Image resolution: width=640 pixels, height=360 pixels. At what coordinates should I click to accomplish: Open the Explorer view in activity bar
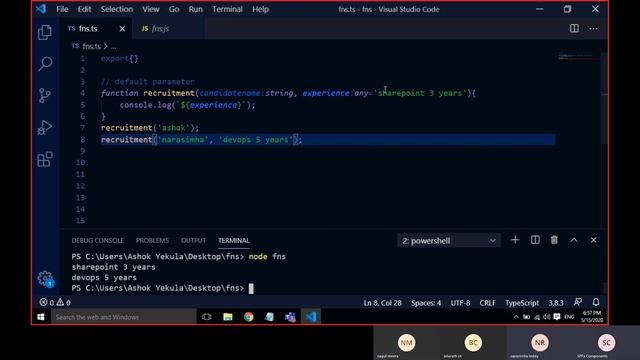pyautogui.click(x=45, y=32)
